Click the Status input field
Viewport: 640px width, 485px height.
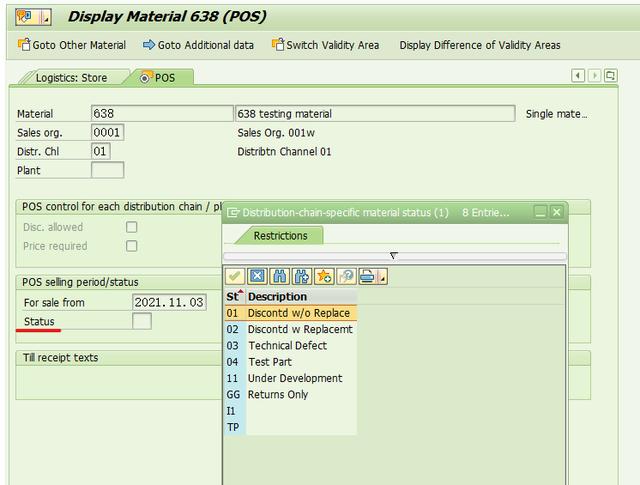point(142,321)
